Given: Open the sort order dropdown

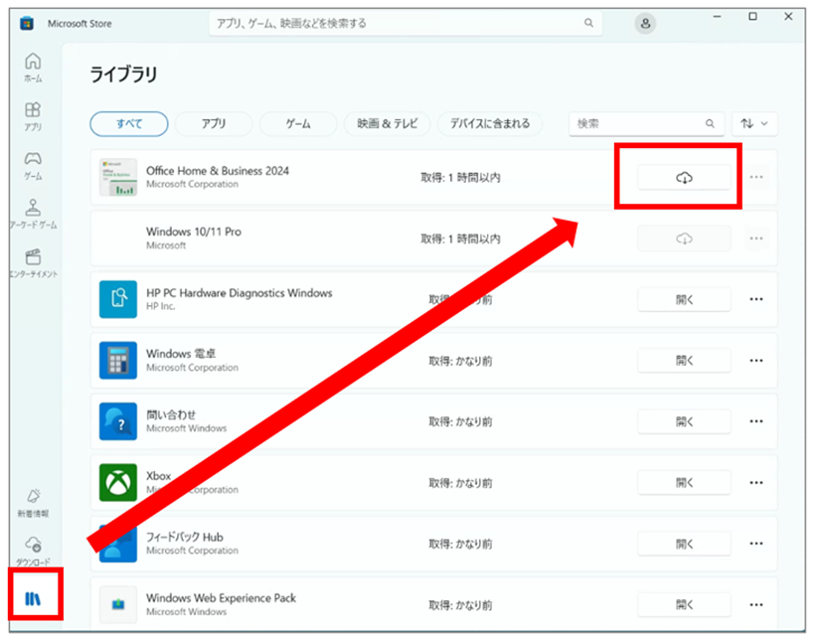Looking at the screenshot, I should [755, 123].
